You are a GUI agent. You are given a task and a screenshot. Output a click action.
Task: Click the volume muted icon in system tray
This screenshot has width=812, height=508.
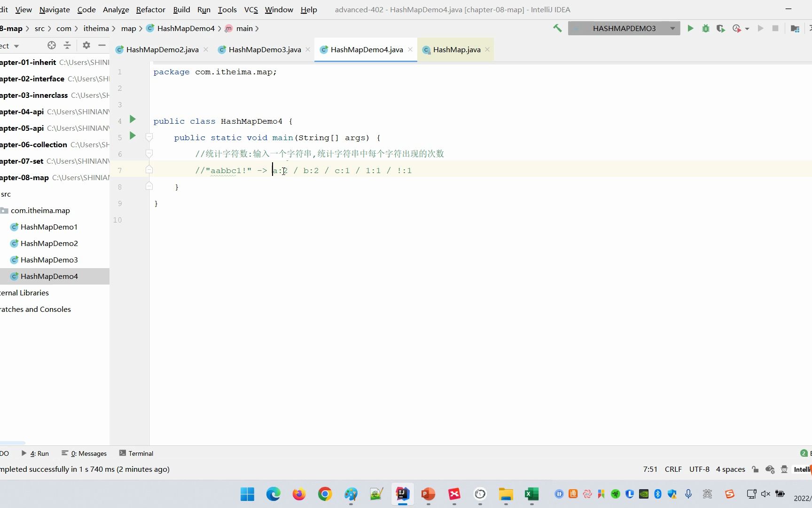pos(765,494)
